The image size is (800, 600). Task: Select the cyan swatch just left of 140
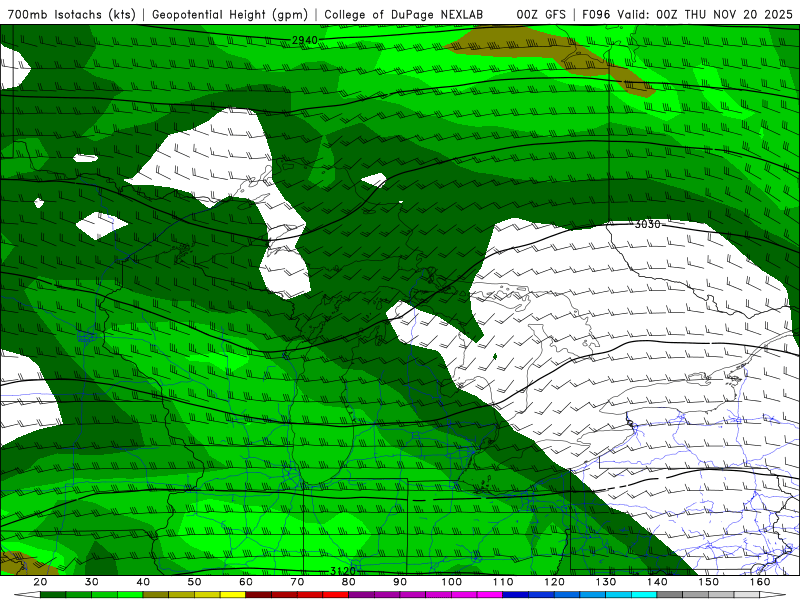[x=644, y=595]
